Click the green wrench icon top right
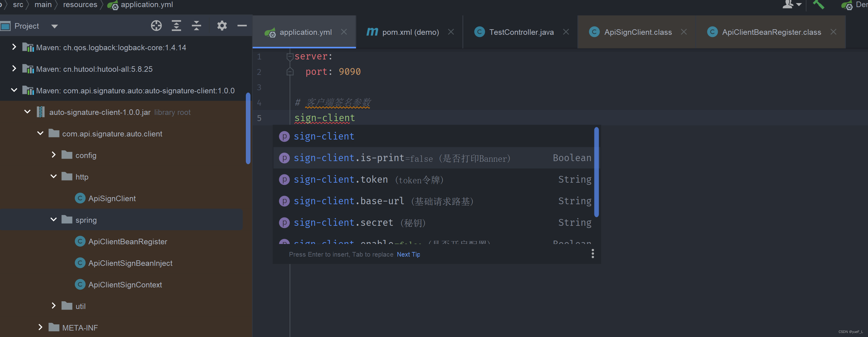Viewport: 868px width, 337px height. point(819,5)
